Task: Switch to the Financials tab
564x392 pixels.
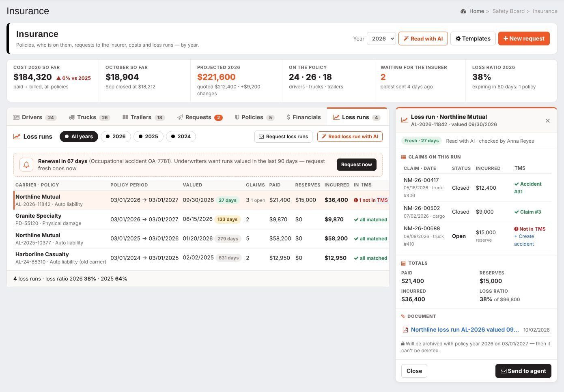Action: click(x=304, y=117)
